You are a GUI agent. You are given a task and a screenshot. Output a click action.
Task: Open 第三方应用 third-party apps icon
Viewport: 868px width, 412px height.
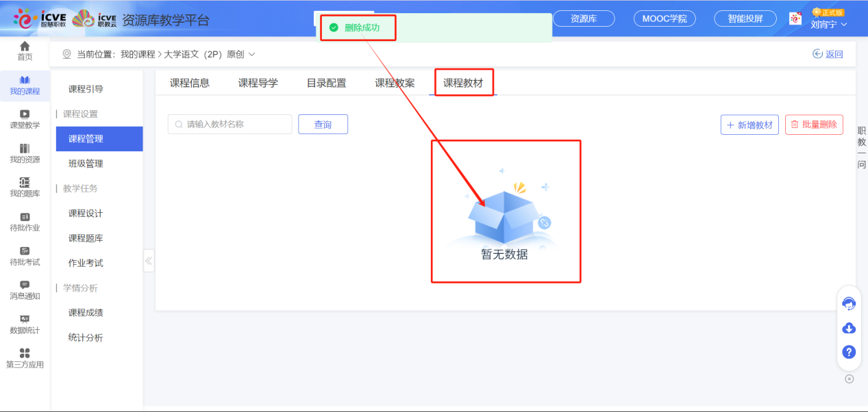(25, 357)
